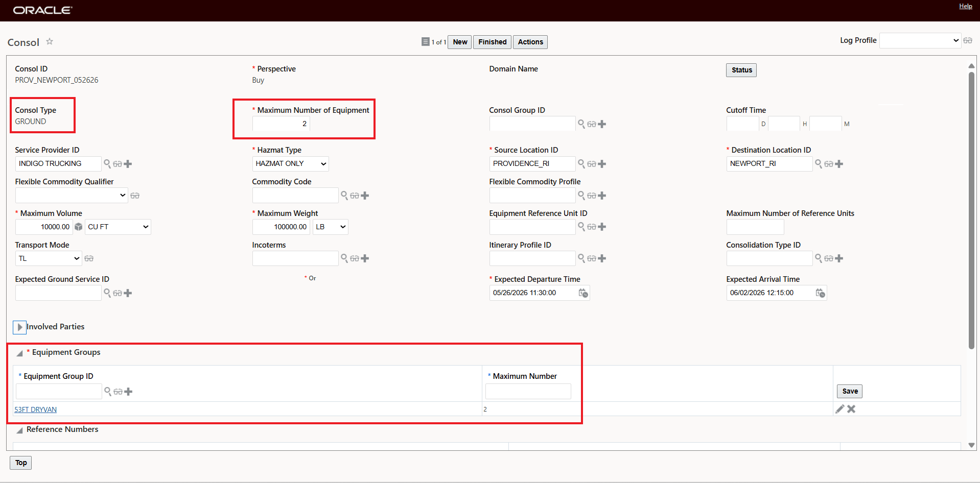Search for Incoterms value
Image resolution: width=980 pixels, height=483 pixels.
click(344, 258)
